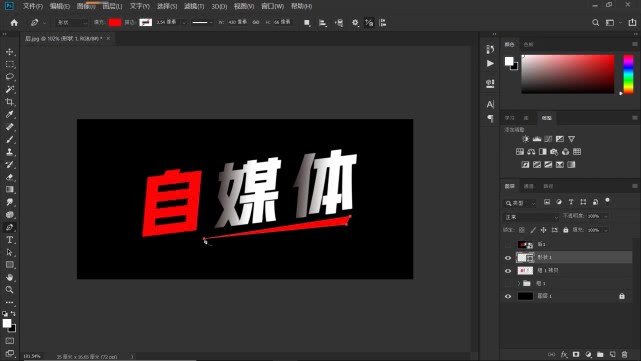Switch to the Paths tab in layers panel
The height and width of the screenshot is (361, 641).
tap(548, 186)
